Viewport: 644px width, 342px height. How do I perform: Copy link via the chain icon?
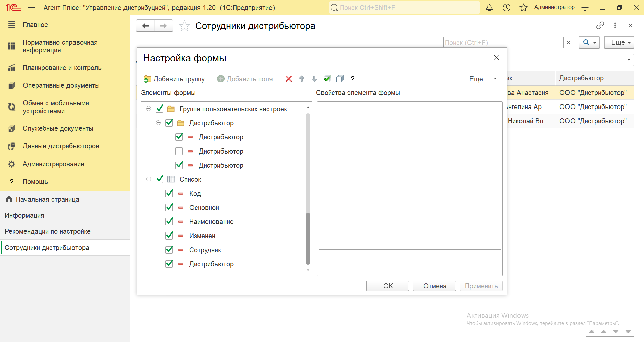click(600, 25)
